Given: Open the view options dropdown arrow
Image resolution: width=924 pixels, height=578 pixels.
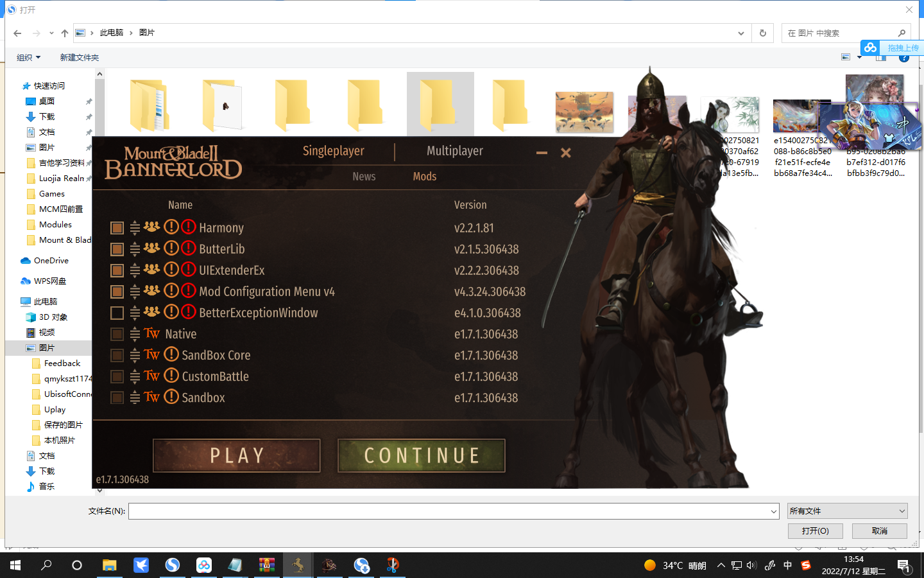Looking at the screenshot, I should 860,58.
